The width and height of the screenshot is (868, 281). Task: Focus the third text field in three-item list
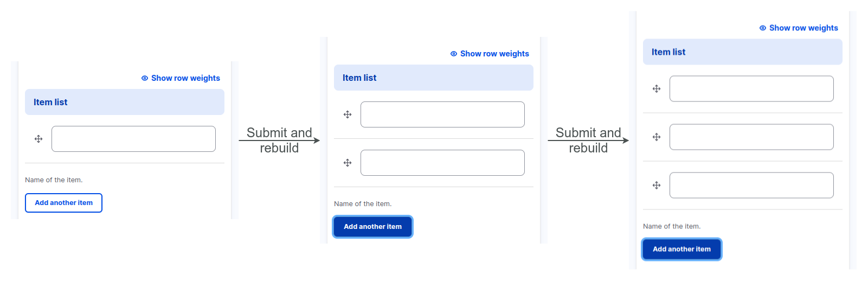751,186
